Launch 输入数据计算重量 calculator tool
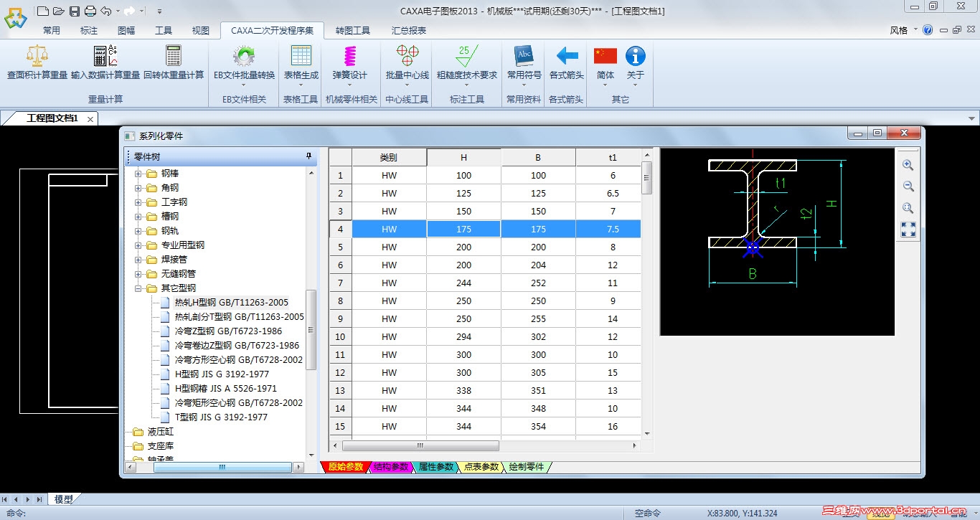The image size is (980, 520). point(105,62)
